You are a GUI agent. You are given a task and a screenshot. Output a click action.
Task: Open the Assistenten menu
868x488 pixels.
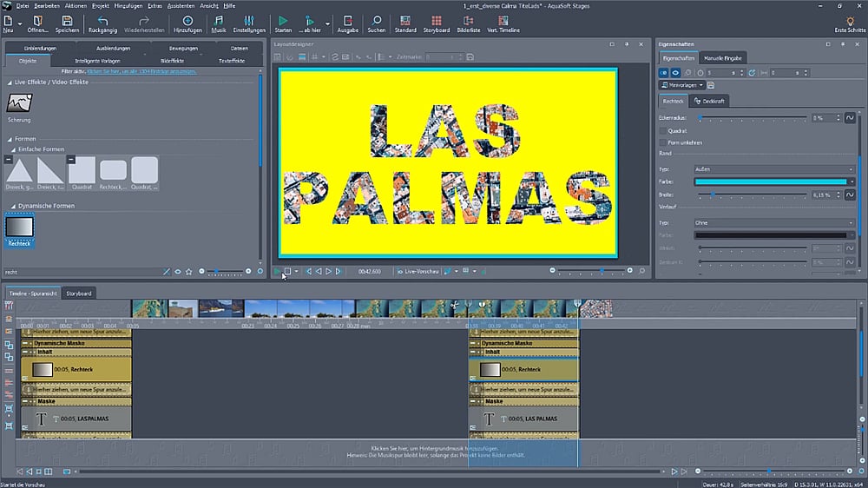pyautogui.click(x=181, y=5)
